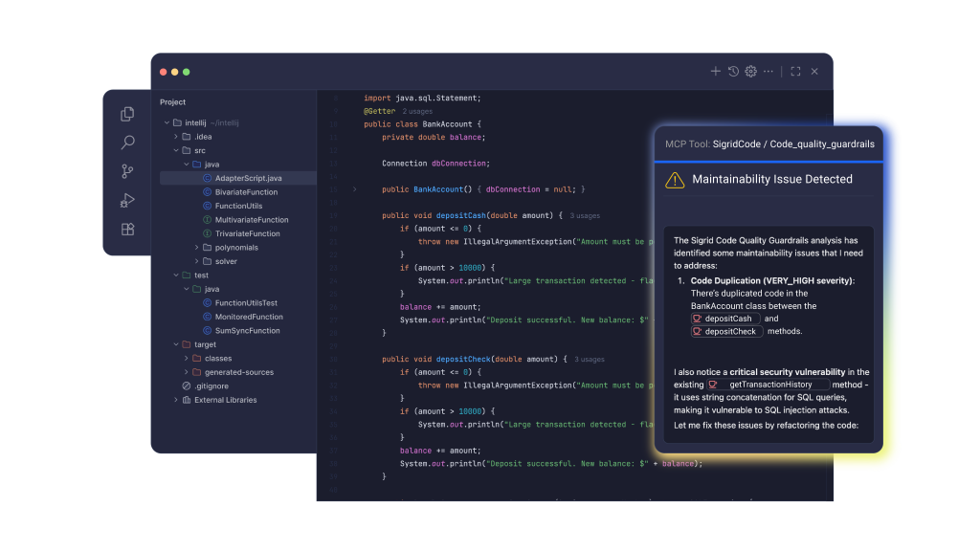Screen dimensions: 980x551
Task: Click the fullscreen expand icon
Action: (795, 71)
